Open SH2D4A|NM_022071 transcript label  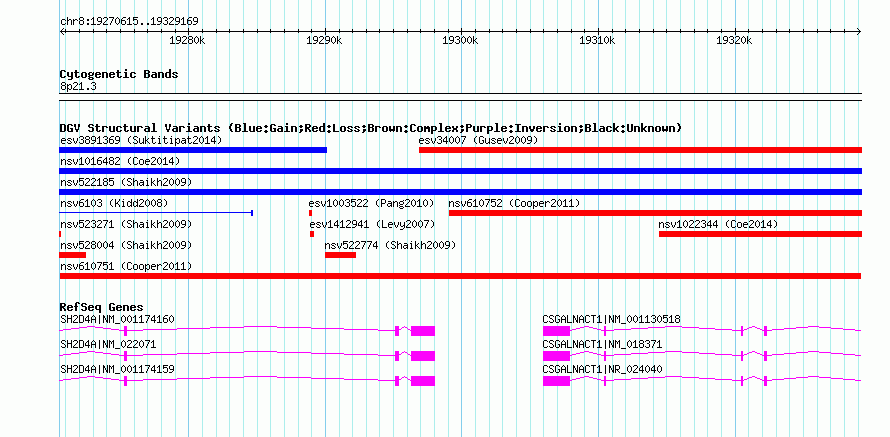108,344
